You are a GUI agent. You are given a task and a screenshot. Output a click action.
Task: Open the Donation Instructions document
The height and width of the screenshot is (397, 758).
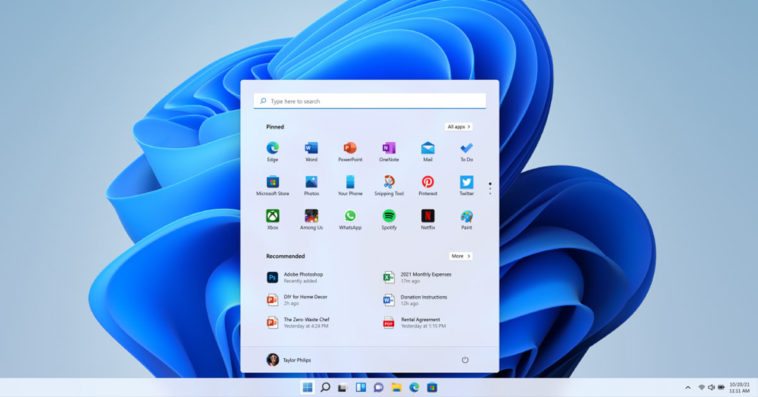coord(415,300)
